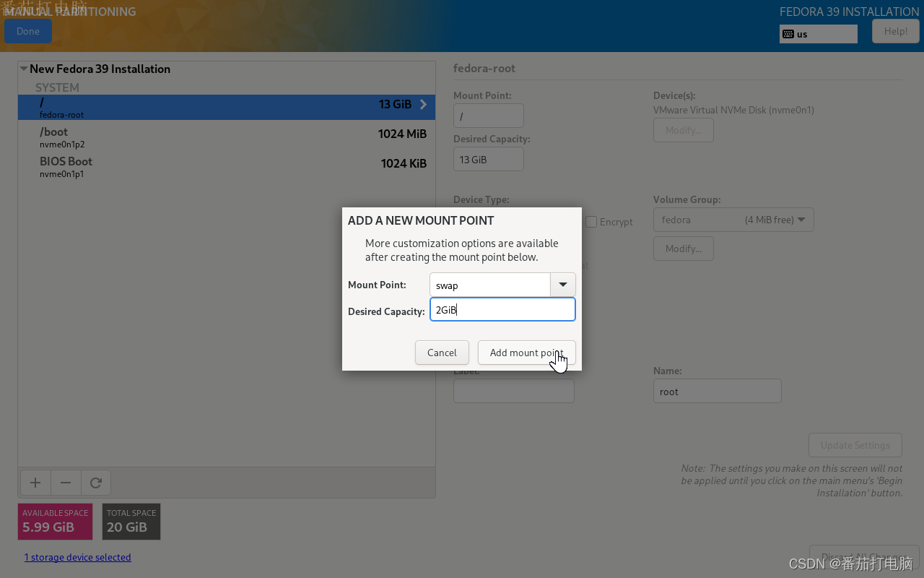924x578 pixels.
Task: Click the reload storage configuration icon
Action: click(x=96, y=483)
